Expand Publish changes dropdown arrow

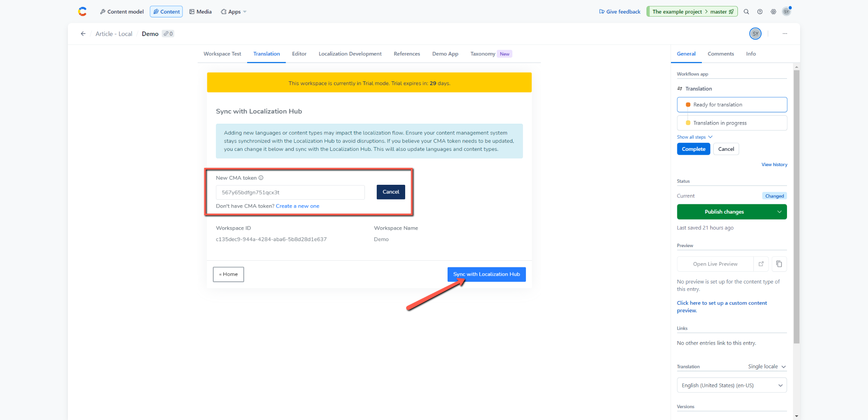click(x=779, y=212)
